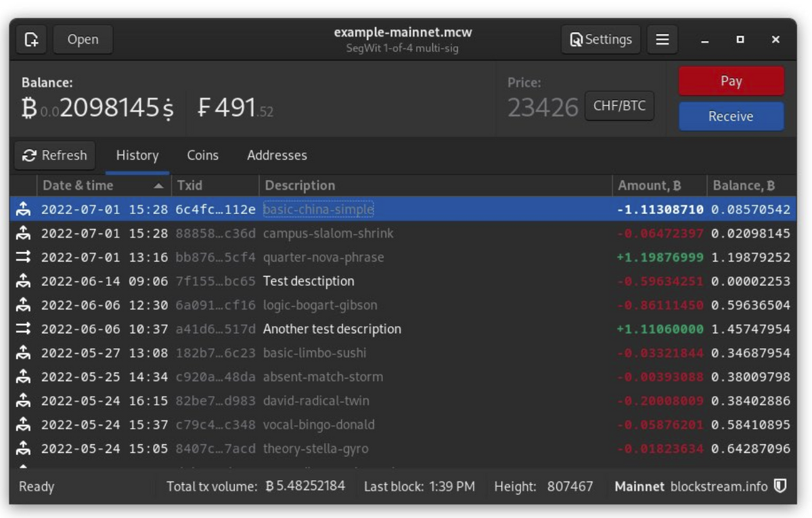This screenshot has width=812, height=518.
Task: Click the basic-china-simple description field
Action: 318,210
